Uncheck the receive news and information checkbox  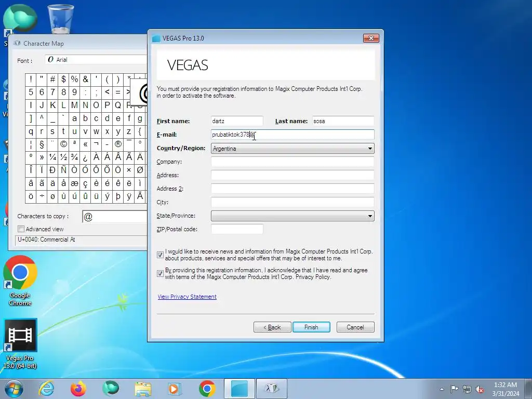click(x=160, y=255)
